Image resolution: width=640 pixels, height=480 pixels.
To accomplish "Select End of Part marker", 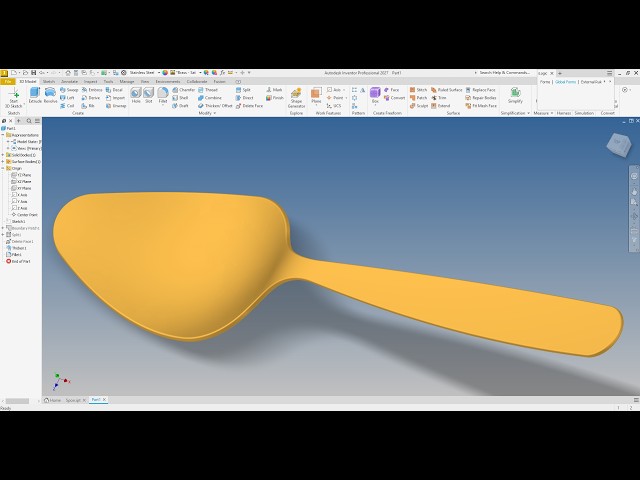I will point(18,261).
